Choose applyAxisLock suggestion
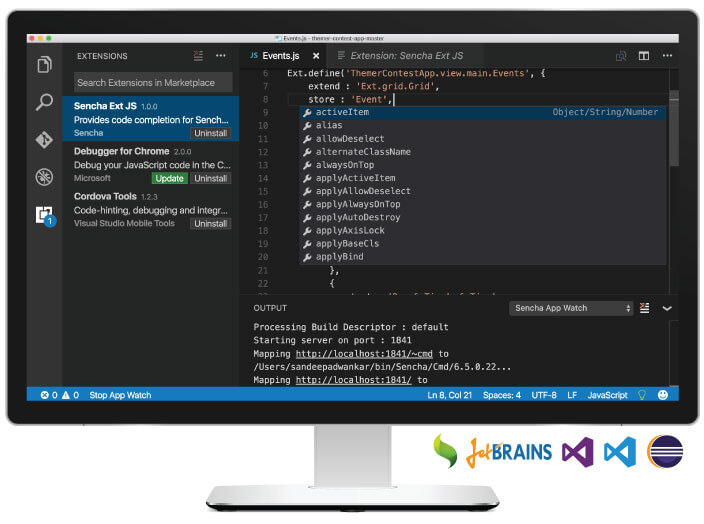704x524 pixels. (483, 231)
